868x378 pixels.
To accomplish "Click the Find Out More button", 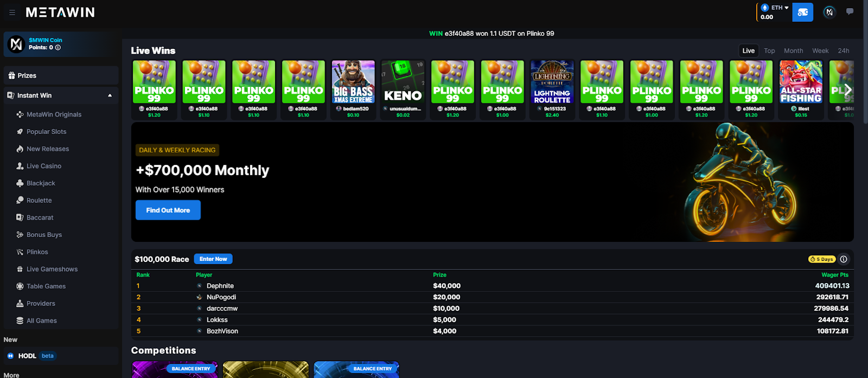I will point(168,210).
